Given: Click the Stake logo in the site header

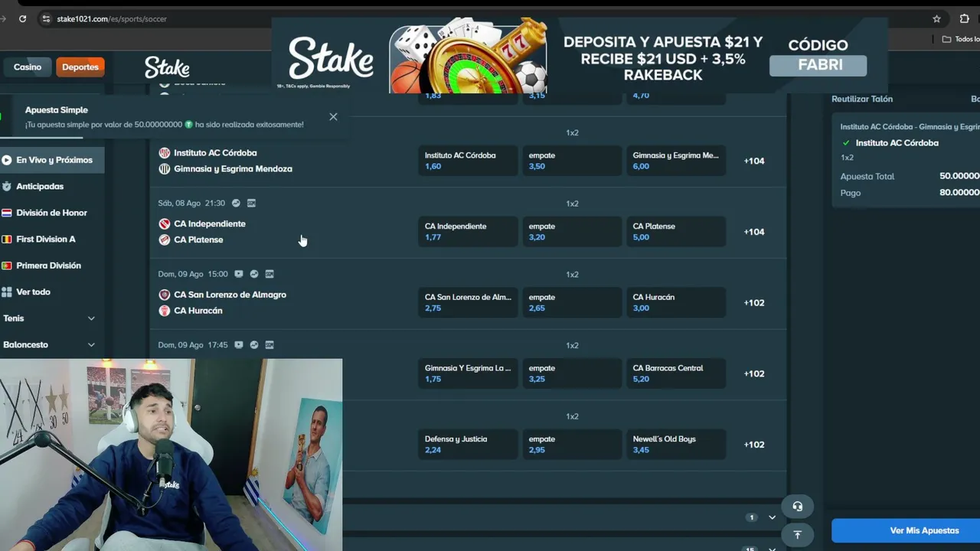Looking at the screenshot, I should point(167,67).
